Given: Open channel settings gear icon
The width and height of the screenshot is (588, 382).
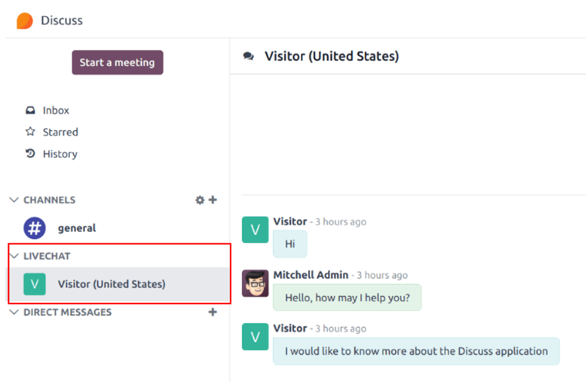Looking at the screenshot, I should 200,200.
